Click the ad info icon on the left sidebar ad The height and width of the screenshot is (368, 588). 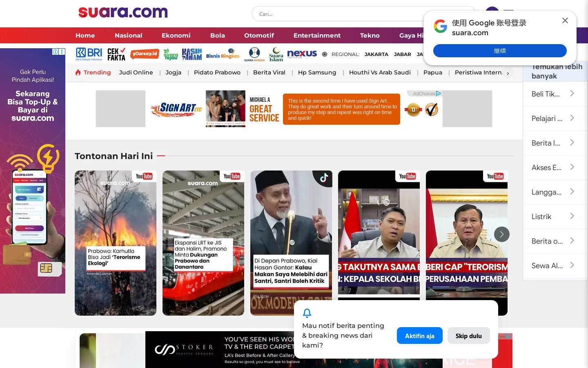click(x=55, y=52)
